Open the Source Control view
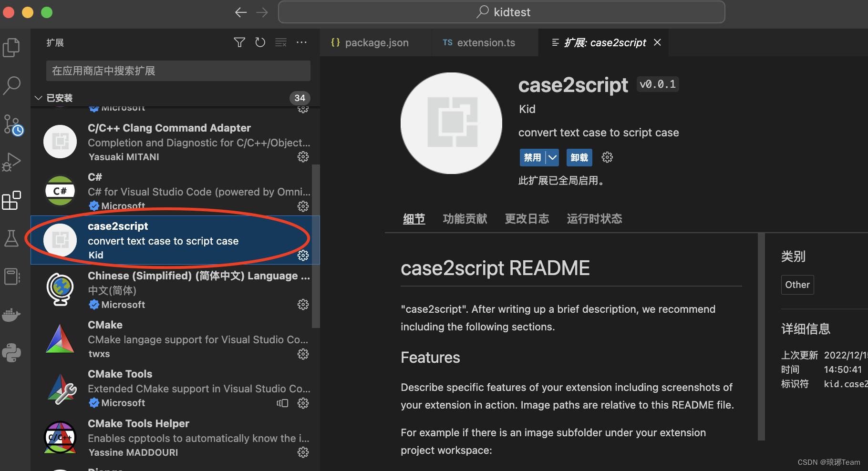Screen dimensions: 868x471 click(12, 124)
